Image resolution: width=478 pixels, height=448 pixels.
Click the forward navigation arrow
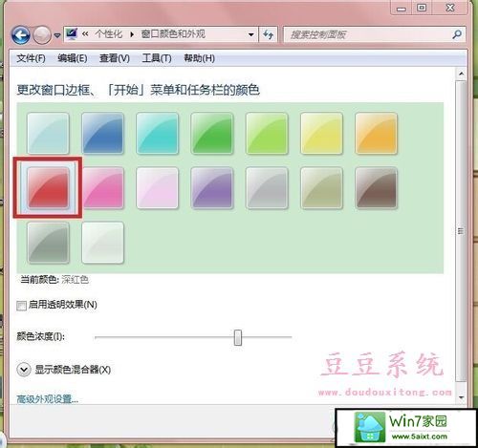click(42, 34)
